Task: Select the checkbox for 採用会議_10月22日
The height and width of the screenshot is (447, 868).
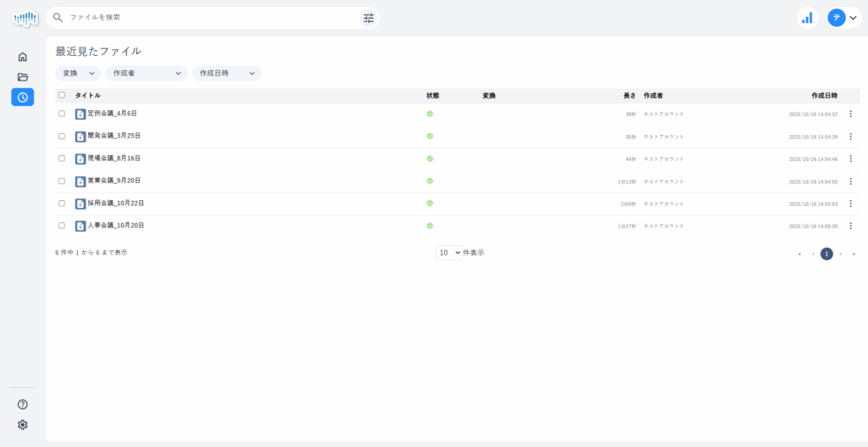Action: [61, 204]
